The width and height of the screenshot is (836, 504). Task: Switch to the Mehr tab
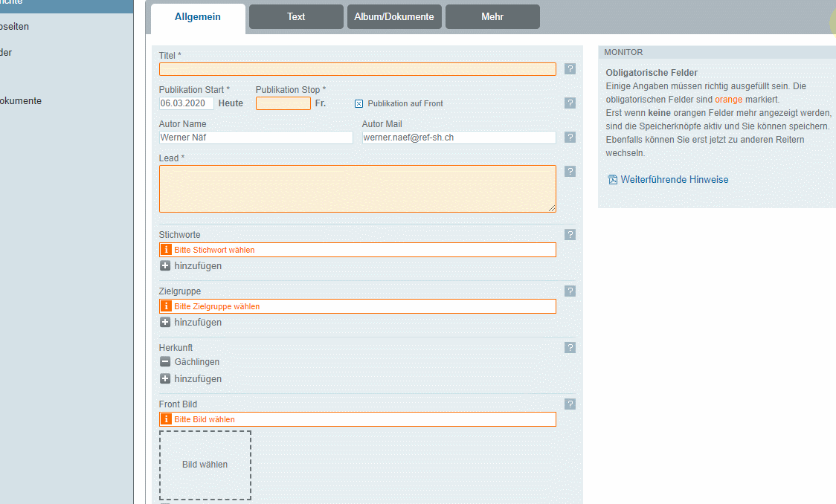click(x=492, y=16)
